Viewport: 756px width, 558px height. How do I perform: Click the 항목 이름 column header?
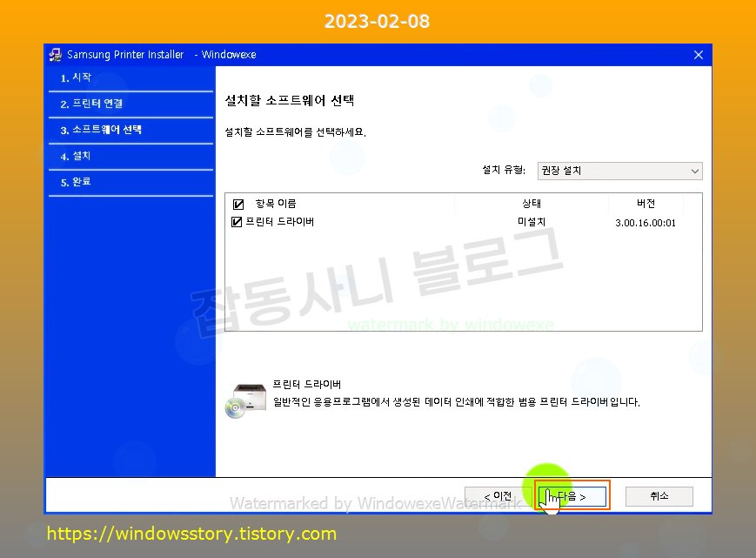[x=275, y=204]
